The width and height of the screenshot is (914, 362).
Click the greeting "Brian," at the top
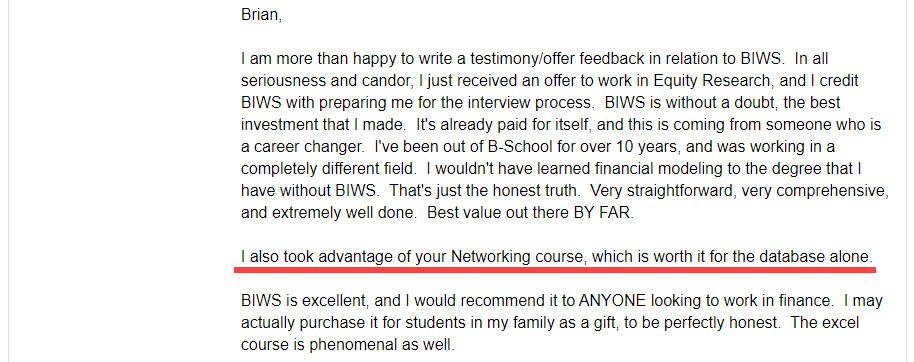coord(261,15)
